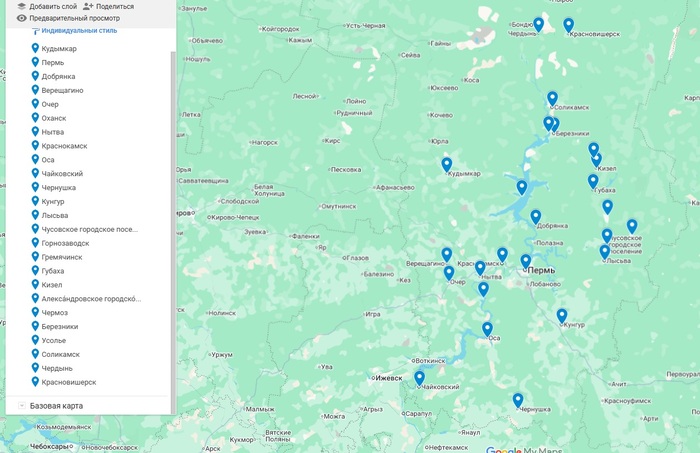Click the Воткинск city label on map
The image size is (700, 453).
click(x=430, y=360)
